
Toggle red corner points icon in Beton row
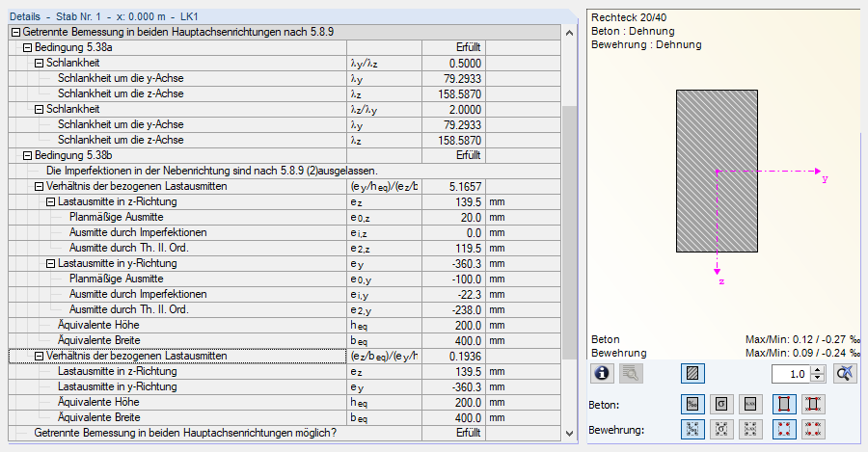pyautogui.click(x=784, y=405)
